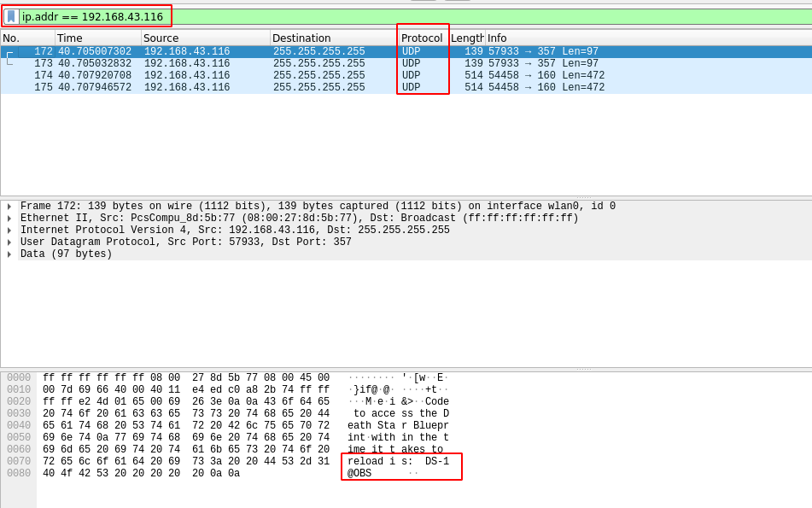Select Ethernet II Src PcsCompu line
The width and height of the screenshot is (812, 508).
(x=300, y=218)
